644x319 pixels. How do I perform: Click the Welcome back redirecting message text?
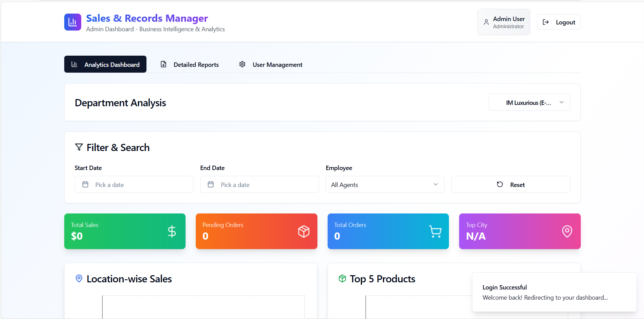[545, 298]
